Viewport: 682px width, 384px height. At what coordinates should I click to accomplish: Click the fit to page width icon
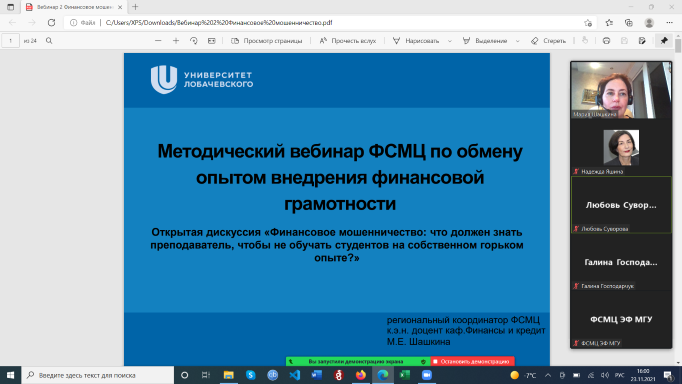point(211,40)
